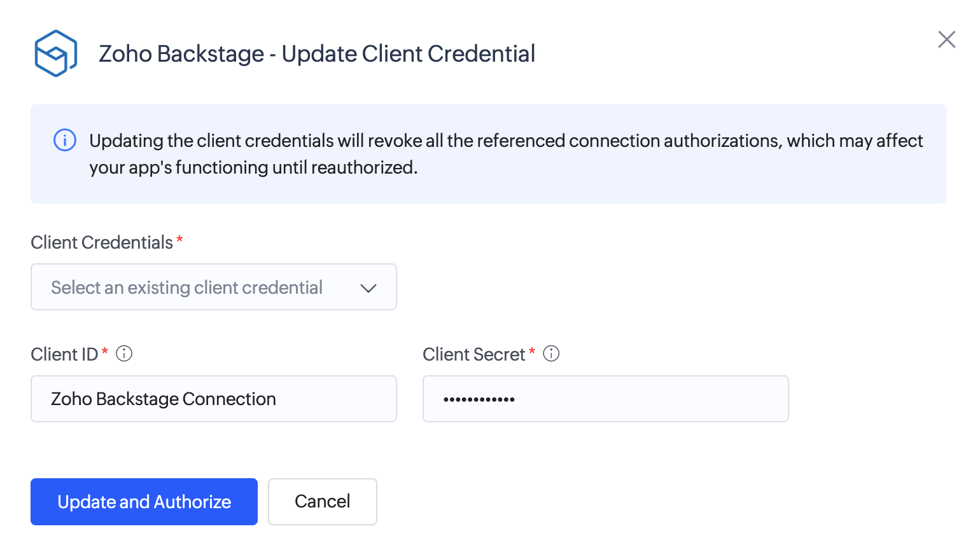This screenshot has height=552, width=980.
Task: Click the 'Zoho Backstage - Update Client Credential' title
Action: [x=317, y=54]
